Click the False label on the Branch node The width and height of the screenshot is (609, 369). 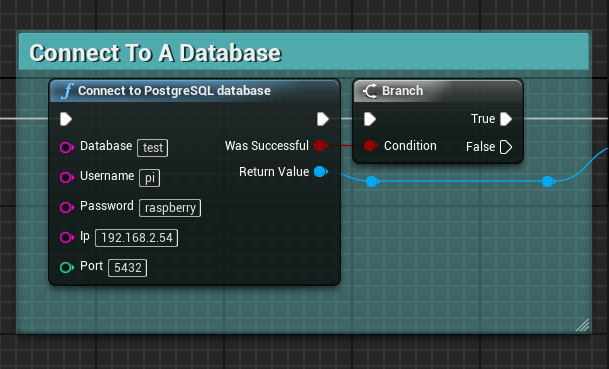click(480, 147)
